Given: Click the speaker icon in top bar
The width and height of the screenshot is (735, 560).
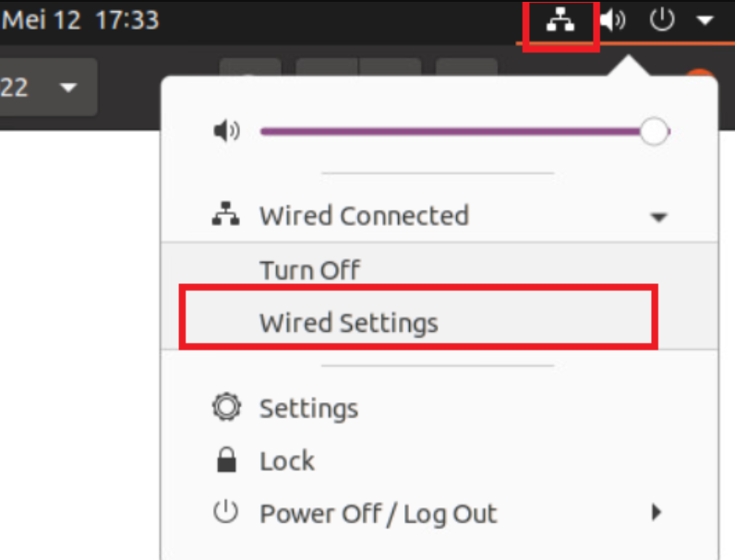Looking at the screenshot, I should coord(613,20).
